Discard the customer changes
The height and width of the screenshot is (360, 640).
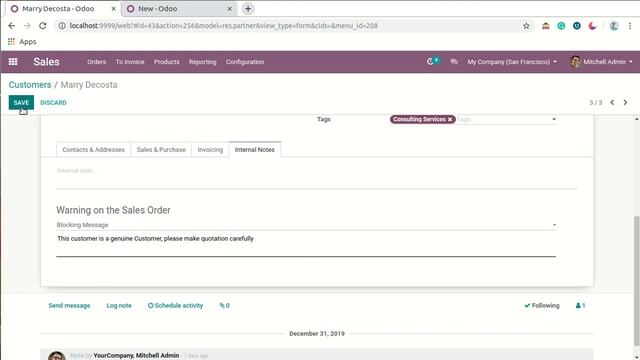tap(53, 102)
